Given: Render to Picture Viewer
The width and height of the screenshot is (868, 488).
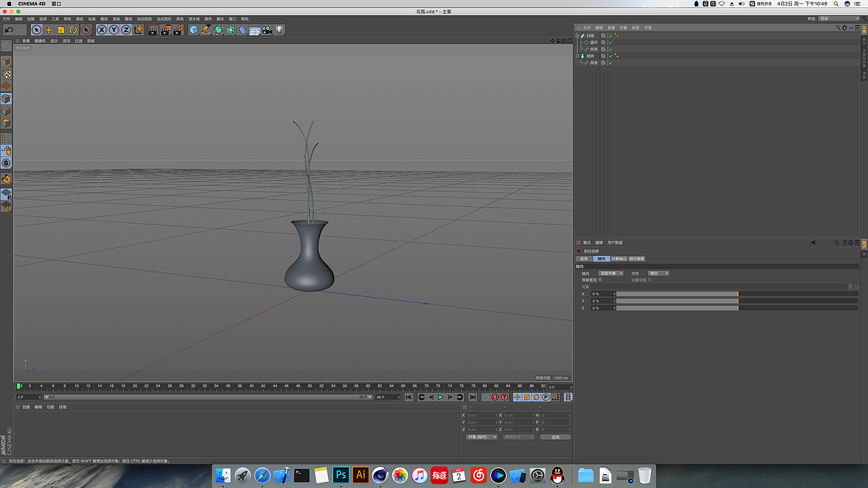Looking at the screenshot, I should click(165, 30).
